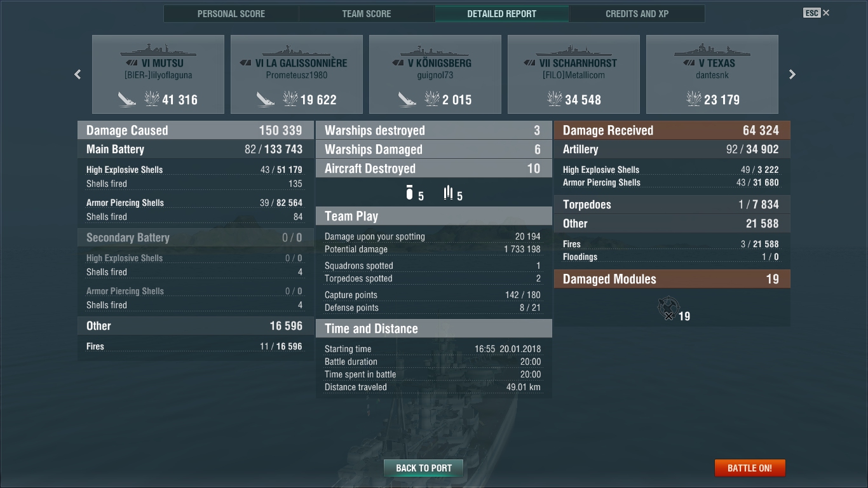
Task: Click the left arrow to show previous ships
Action: [x=78, y=74]
